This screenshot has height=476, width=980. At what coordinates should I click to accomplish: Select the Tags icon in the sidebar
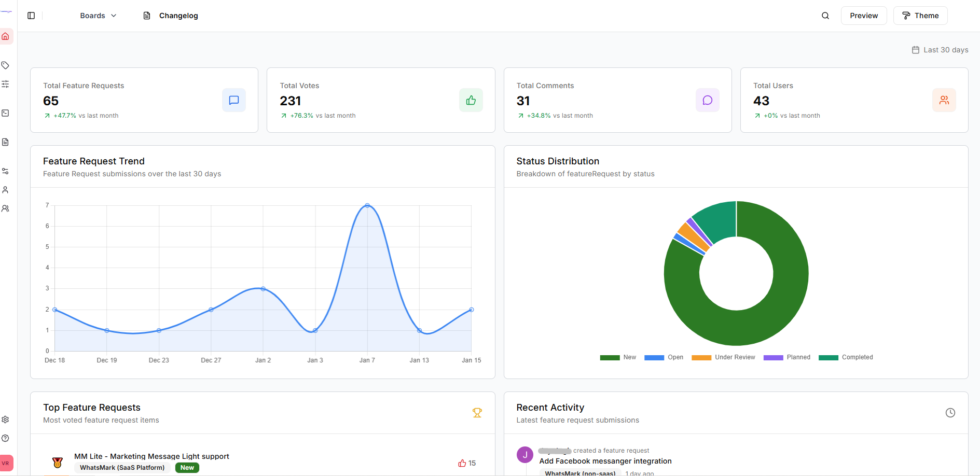[x=6, y=65]
